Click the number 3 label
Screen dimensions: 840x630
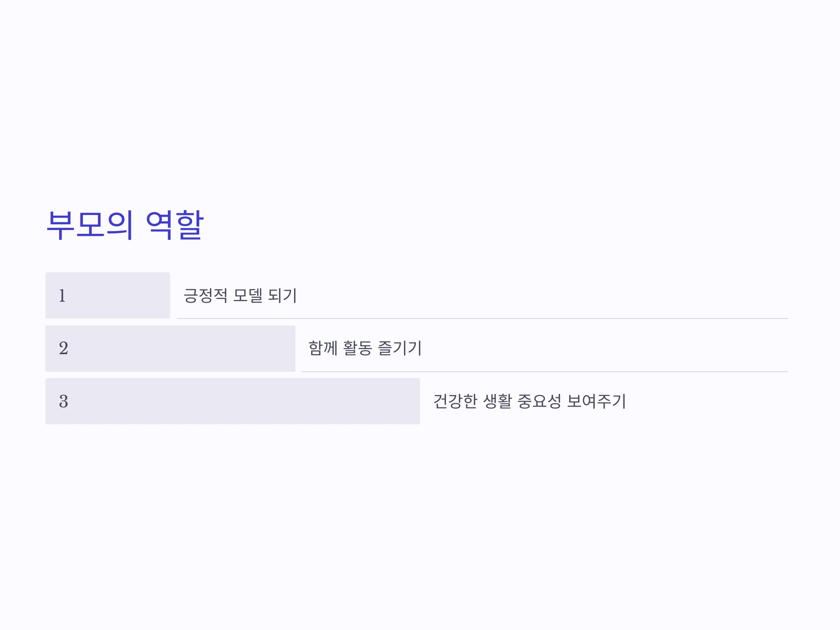tap(63, 401)
